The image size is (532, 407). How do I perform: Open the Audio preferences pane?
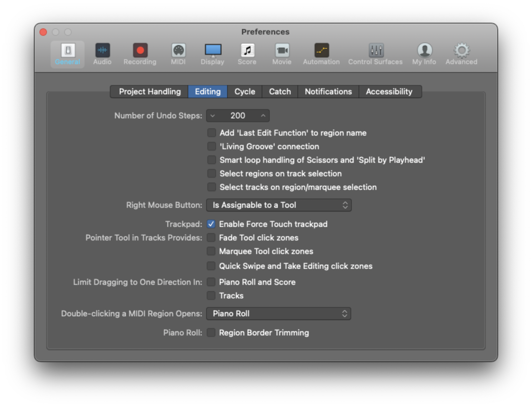(x=102, y=54)
